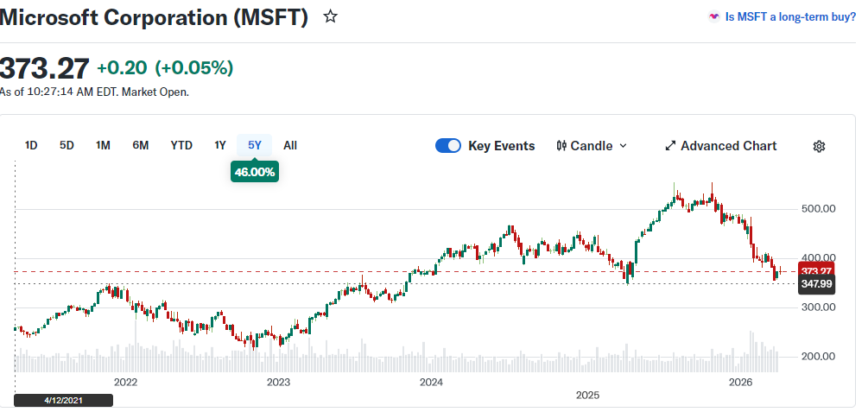Expand the Candle dropdown chevron

[624, 146]
